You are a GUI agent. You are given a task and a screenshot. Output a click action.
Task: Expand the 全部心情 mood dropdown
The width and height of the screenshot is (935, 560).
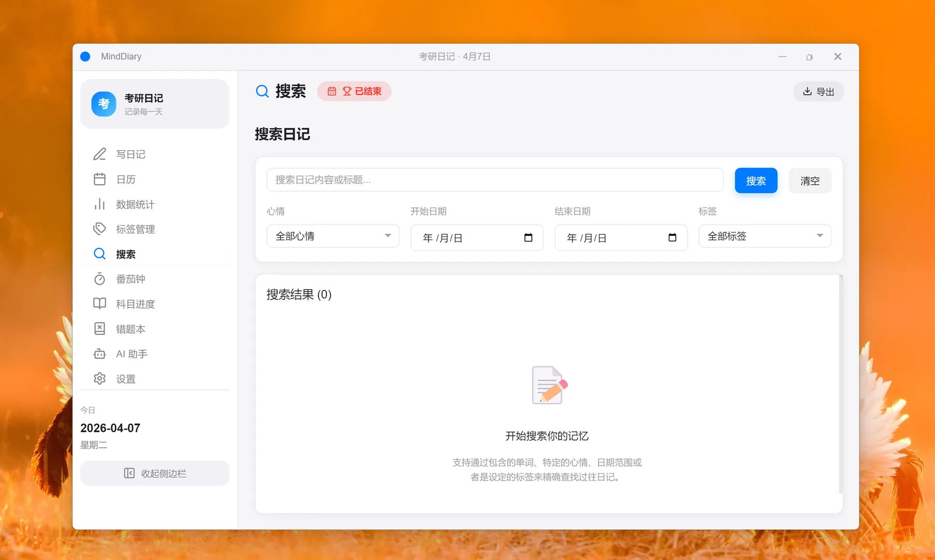tap(332, 236)
